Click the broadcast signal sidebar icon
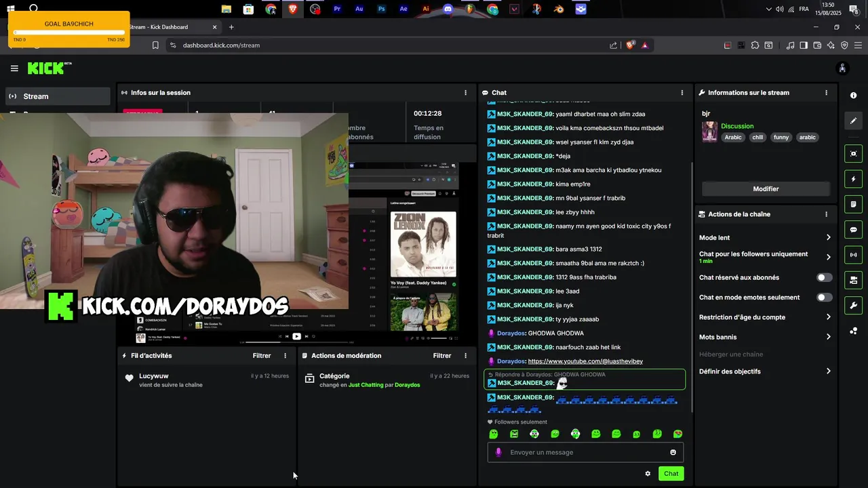 tap(853, 255)
